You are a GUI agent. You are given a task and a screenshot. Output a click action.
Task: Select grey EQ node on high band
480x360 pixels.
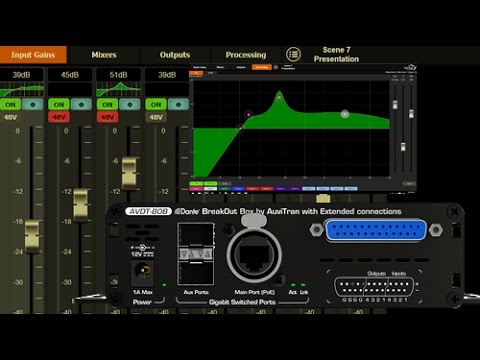(x=345, y=114)
